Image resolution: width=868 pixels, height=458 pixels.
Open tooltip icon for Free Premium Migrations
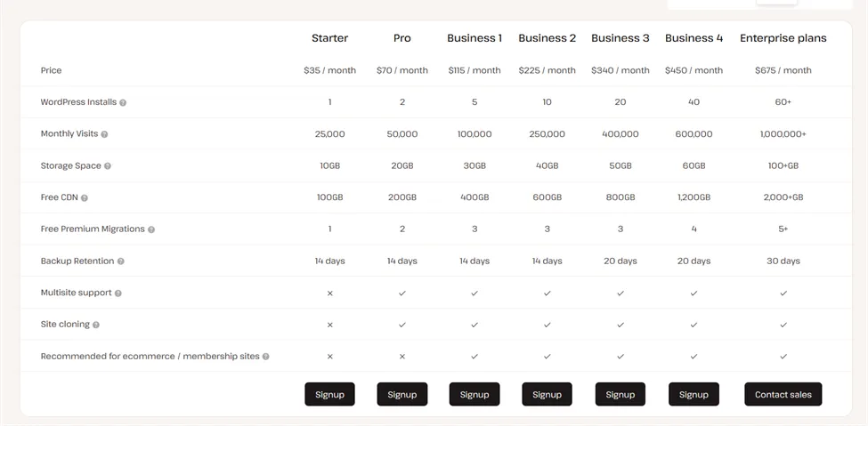coord(151,229)
